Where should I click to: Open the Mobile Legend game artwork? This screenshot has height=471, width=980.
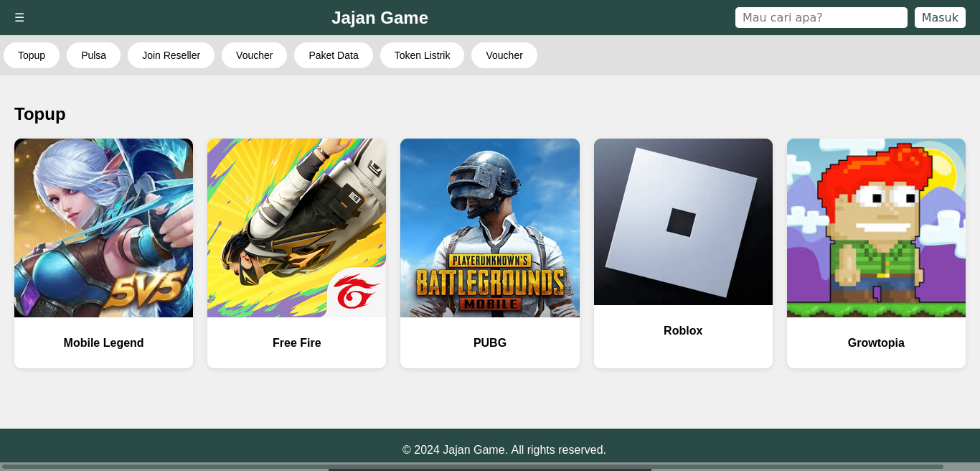pos(103,228)
